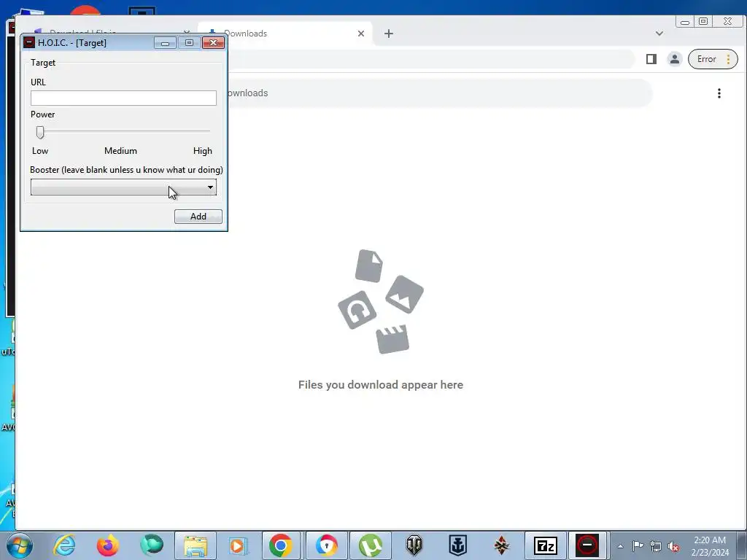Open the green bird app in taskbar
The image size is (747, 560).
(x=152, y=545)
